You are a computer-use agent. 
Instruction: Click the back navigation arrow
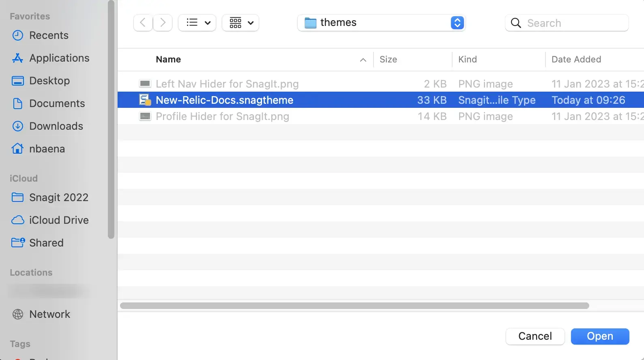tap(143, 23)
